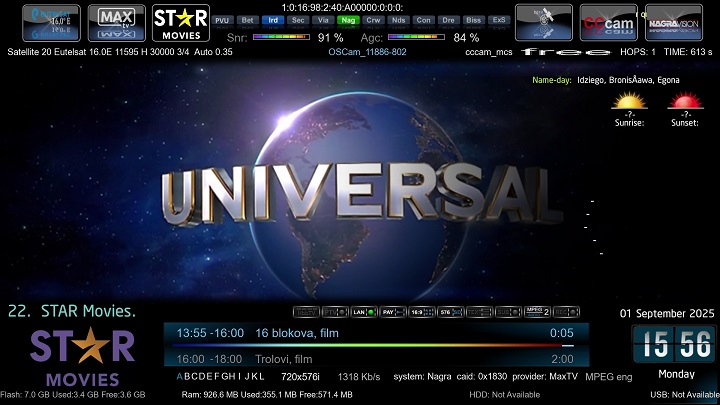The height and width of the screenshot is (405, 720).
Task: Click the TEXT teletext indicator
Action: [x=479, y=312]
